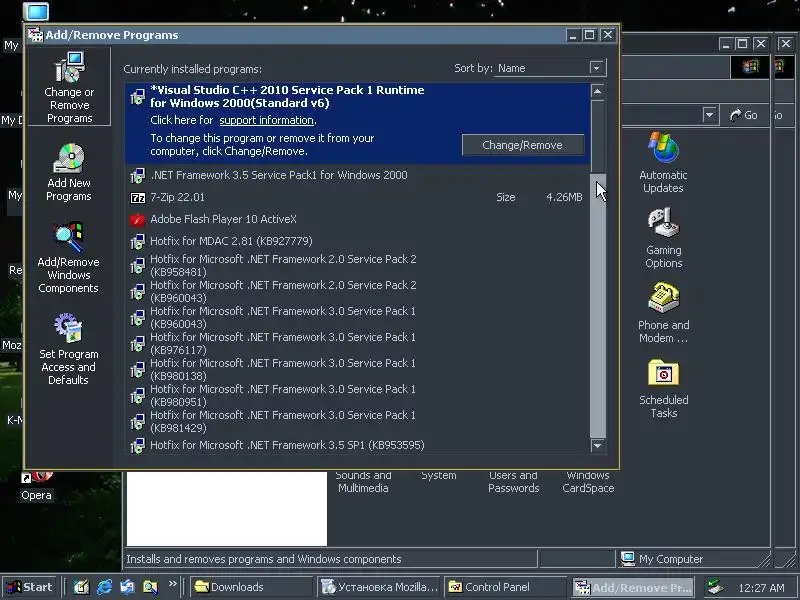
Task: Expand the Control Panel address bar dropdown
Action: 709,115
